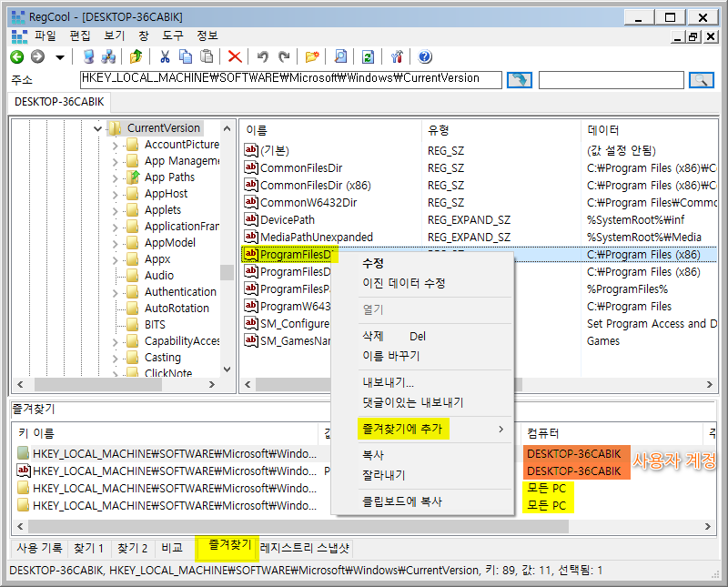Choose 이름 바꾸기 in context menu

coord(391,356)
